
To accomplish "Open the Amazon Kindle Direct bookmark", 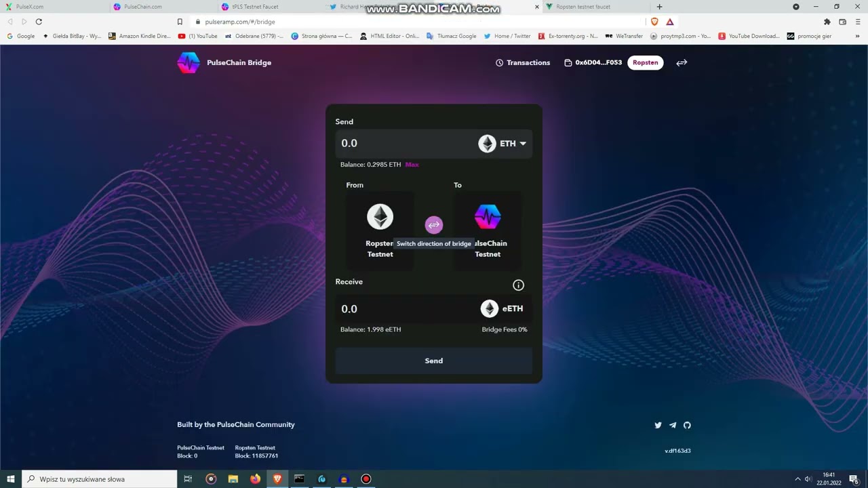I will pyautogui.click(x=139, y=36).
